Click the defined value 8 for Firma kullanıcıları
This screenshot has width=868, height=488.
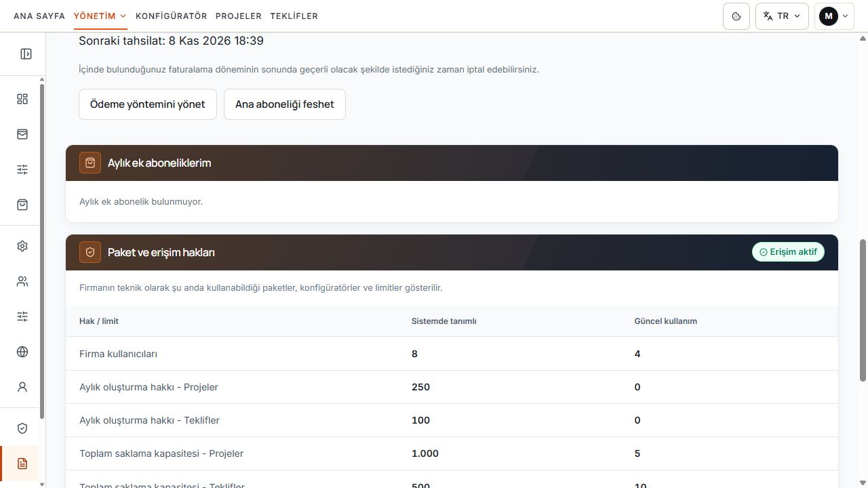[x=414, y=354]
